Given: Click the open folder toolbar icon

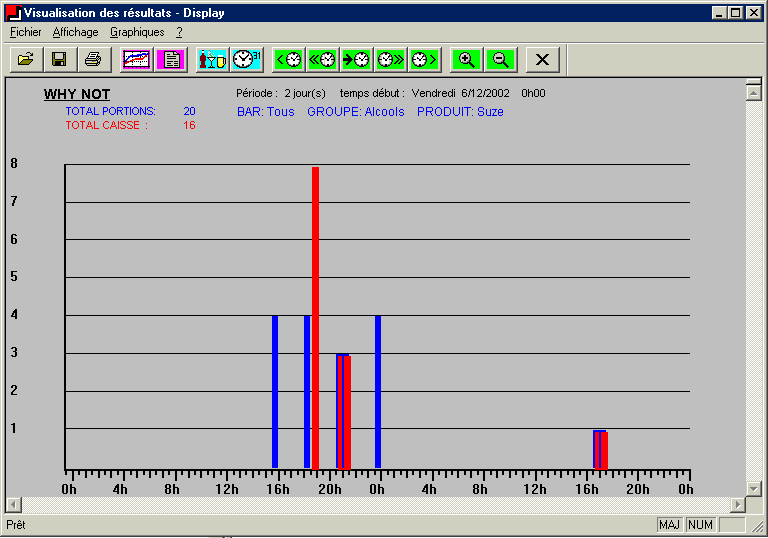Looking at the screenshot, I should click(26, 59).
